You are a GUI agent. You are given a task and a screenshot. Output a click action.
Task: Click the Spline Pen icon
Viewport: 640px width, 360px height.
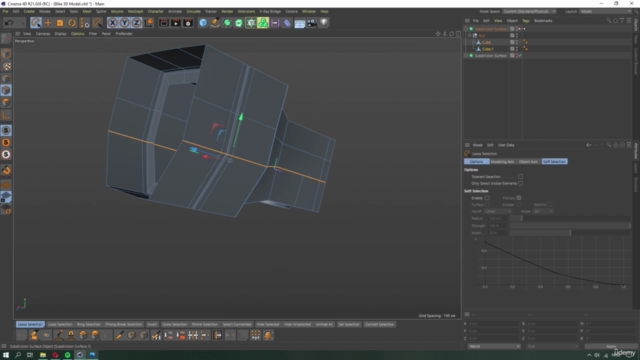[215, 23]
